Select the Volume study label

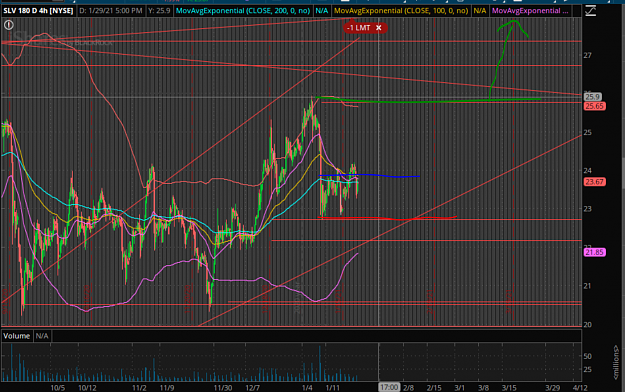(x=16, y=336)
